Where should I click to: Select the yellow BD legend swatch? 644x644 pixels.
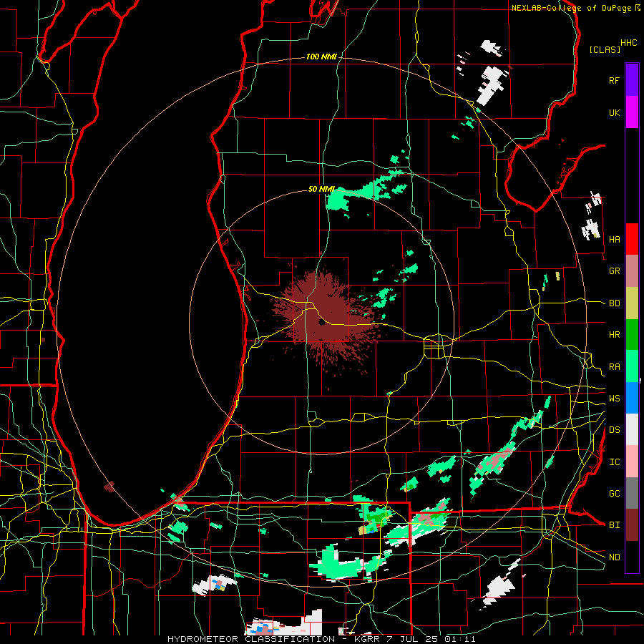(632, 303)
